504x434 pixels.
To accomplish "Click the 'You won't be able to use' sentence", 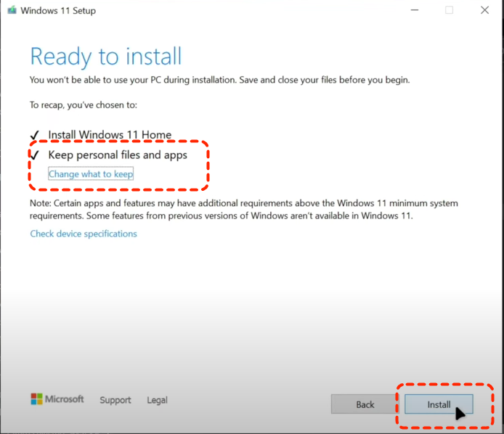I will [220, 80].
